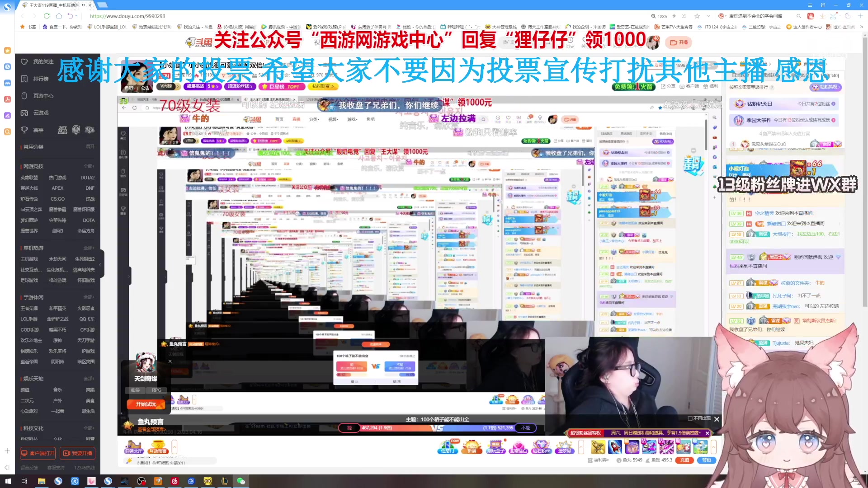Open 云游戏 cloud gaming in sidebar
Image resolution: width=868 pixels, height=488 pixels.
tap(35, 113)
